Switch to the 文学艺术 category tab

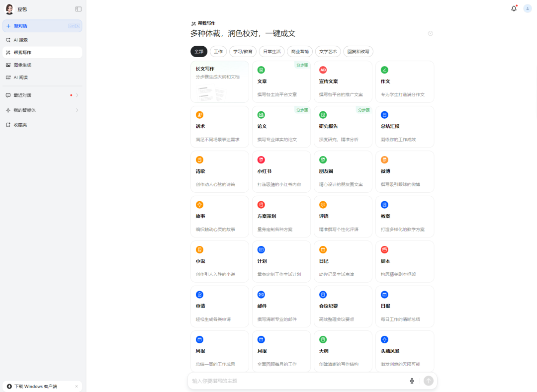coord(328,51)
